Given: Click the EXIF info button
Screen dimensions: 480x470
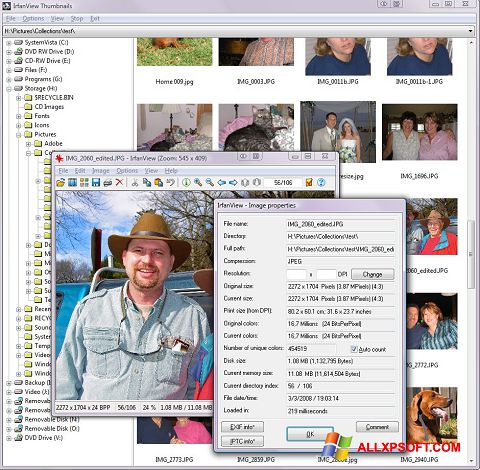Looking at the screenshot, I should point(242,427).
